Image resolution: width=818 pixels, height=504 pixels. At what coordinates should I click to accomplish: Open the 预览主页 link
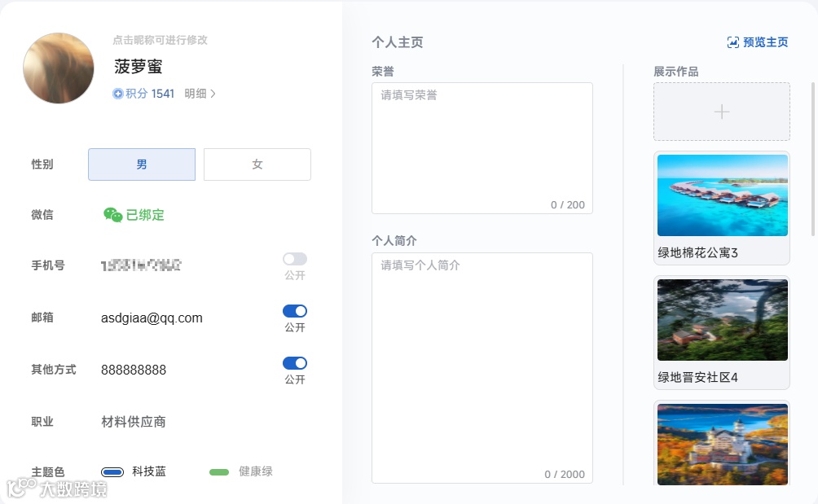point(763,42)
